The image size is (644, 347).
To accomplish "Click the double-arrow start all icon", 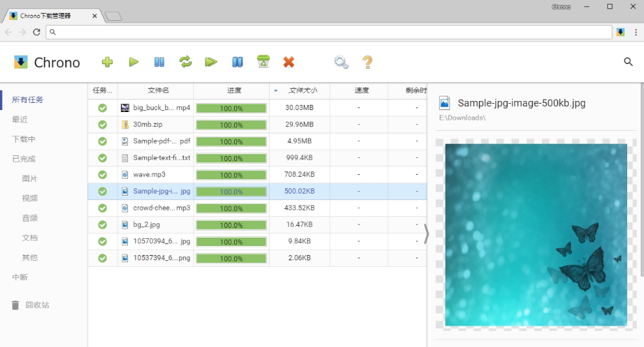I will coord(211,62).
